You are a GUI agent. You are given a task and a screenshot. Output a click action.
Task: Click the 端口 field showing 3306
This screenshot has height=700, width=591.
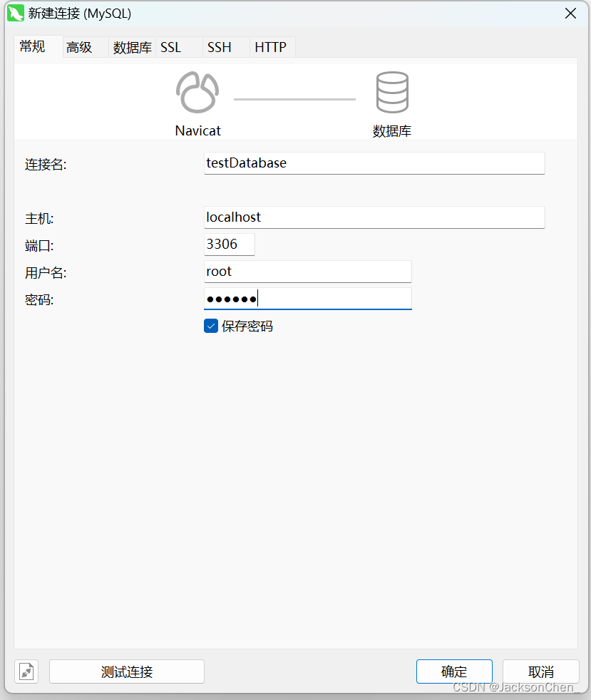pyautogui.click(x=229, y=245)
